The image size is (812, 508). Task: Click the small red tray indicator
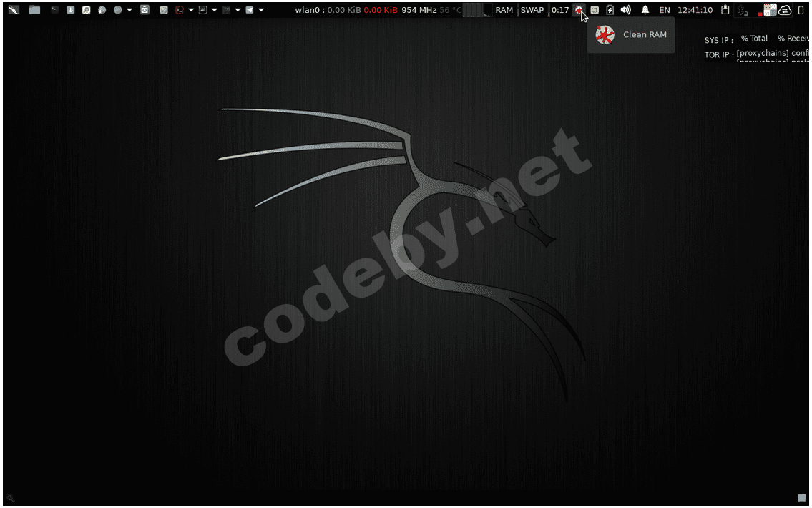point(760,14)
